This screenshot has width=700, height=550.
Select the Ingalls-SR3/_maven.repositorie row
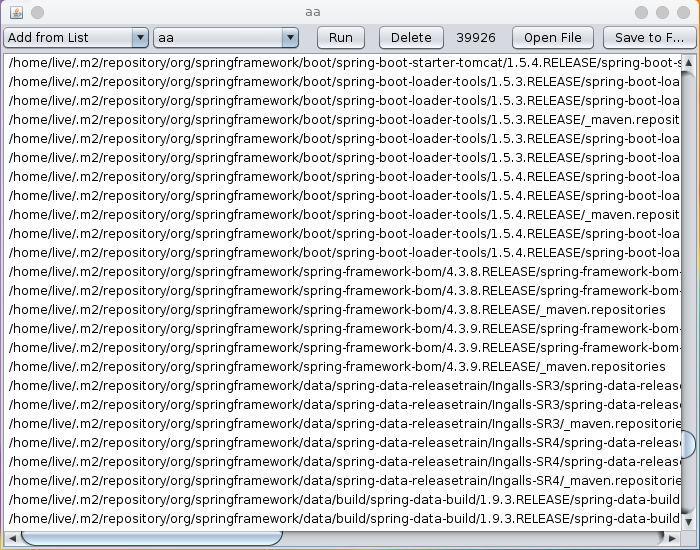[x=342, y=424]
